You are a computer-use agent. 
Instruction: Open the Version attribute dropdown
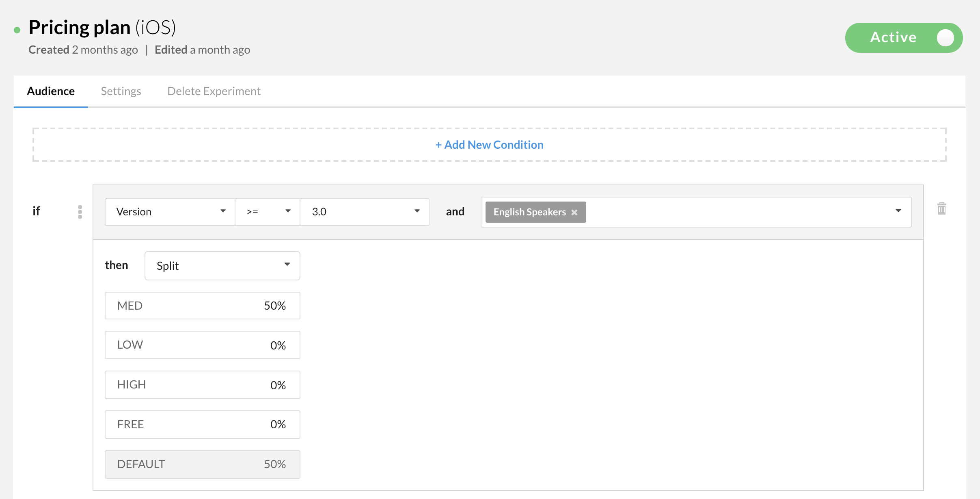click(x=170, y=212)
